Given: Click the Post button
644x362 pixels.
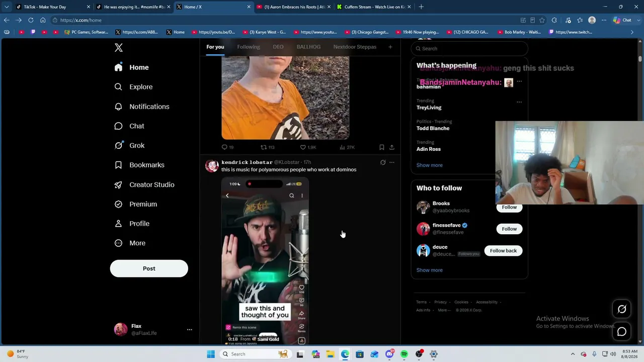Looking at the screenshot, I should (149, 268).
